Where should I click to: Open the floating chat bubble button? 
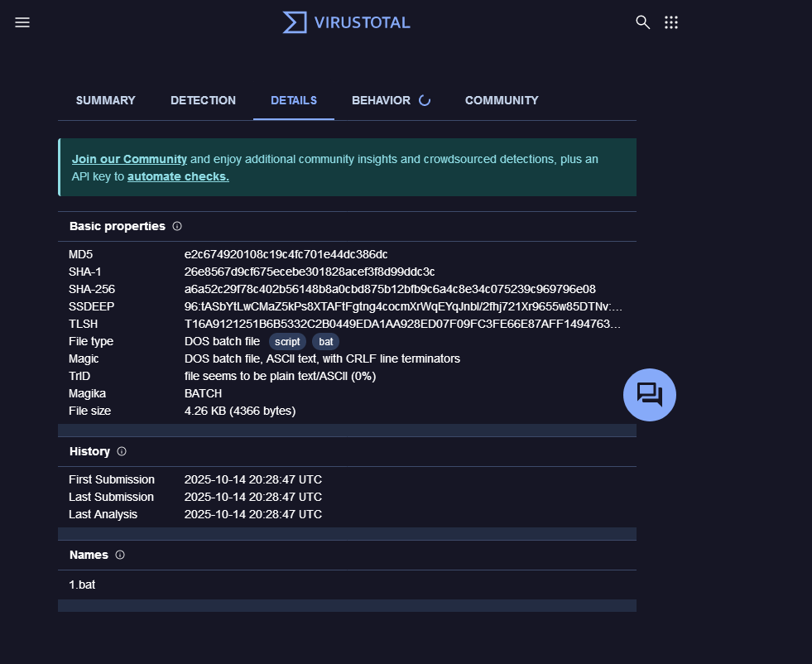(650, 395)
